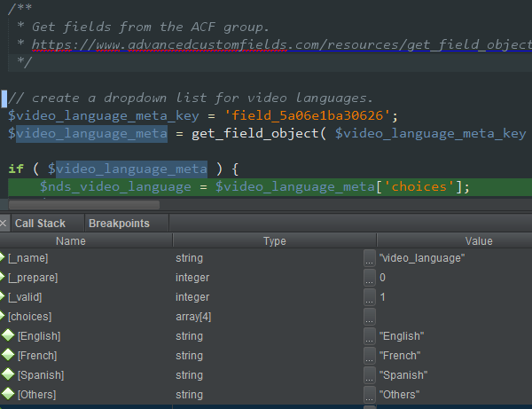Click the get_field_object function call
Image resolution: width=532 pixels, height=409 pixels.
254,133
